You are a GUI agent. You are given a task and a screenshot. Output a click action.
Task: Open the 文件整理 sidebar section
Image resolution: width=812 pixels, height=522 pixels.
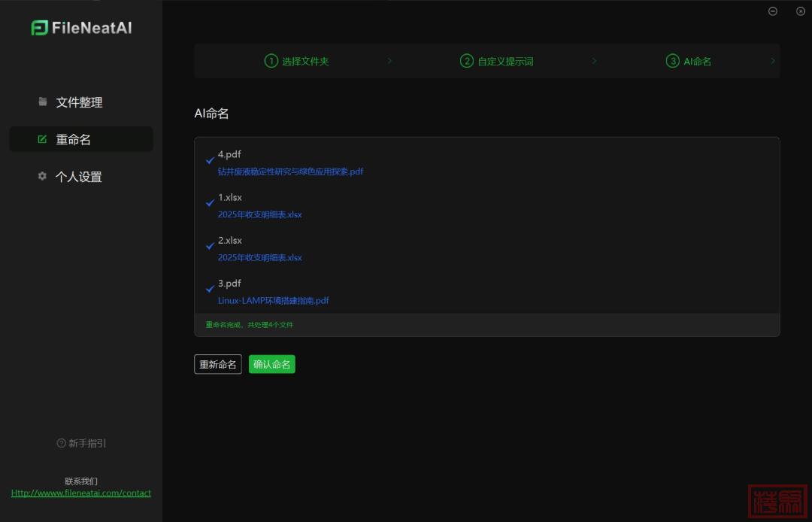[x=80, y=102]
